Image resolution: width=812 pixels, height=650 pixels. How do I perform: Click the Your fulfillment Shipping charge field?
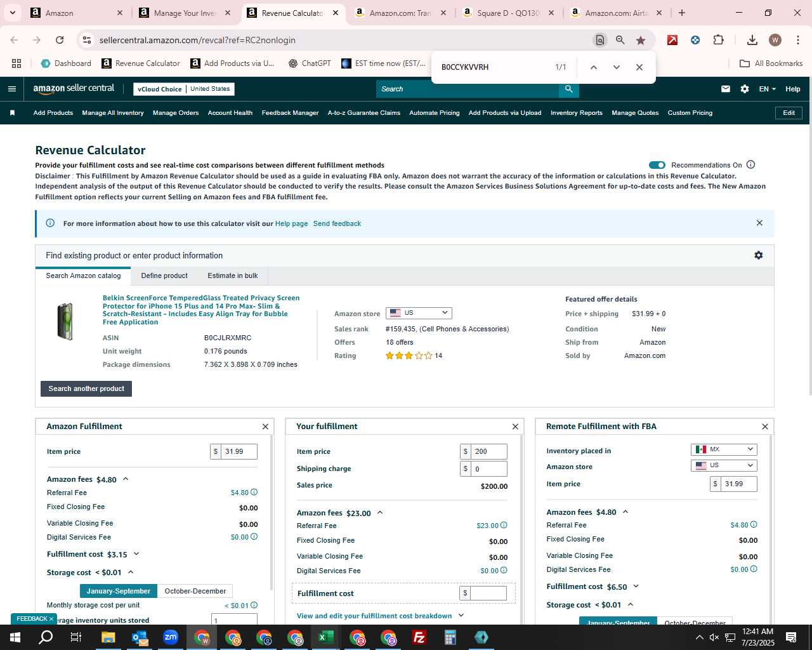[x=489, y=468]
